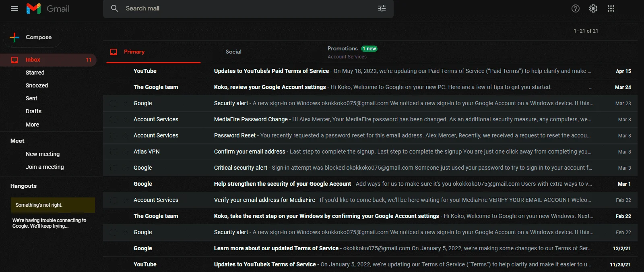This screenshot has height=272, width=644.
Task: Open the 'Help strengthen the security of your Google Account' email
Action: tap(370, 184)
